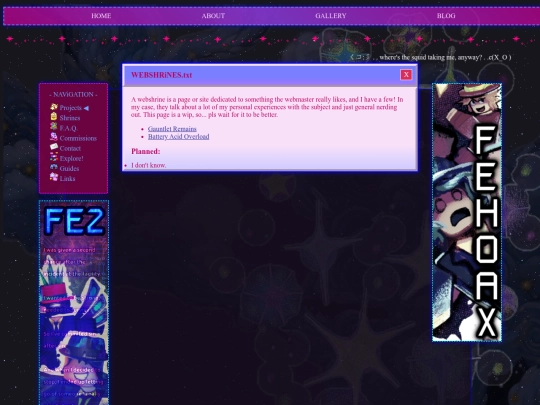Open the Battery Acid Overload link
Image resolution: width=540 pixels, height=405 pixels.
(178, 137)
